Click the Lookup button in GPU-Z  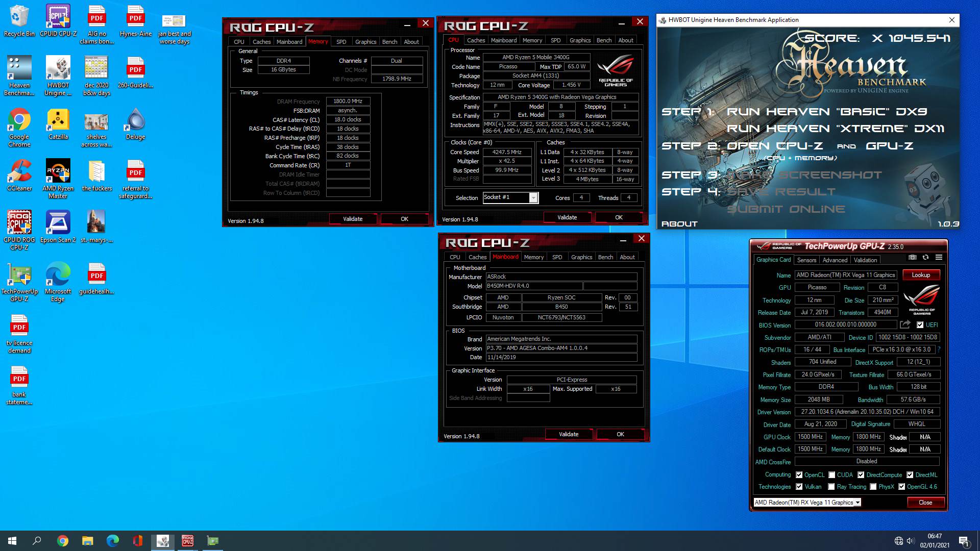921,275
